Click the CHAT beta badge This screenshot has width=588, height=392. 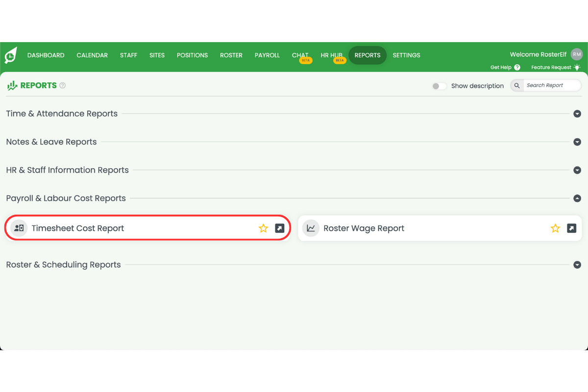point(305,60)
